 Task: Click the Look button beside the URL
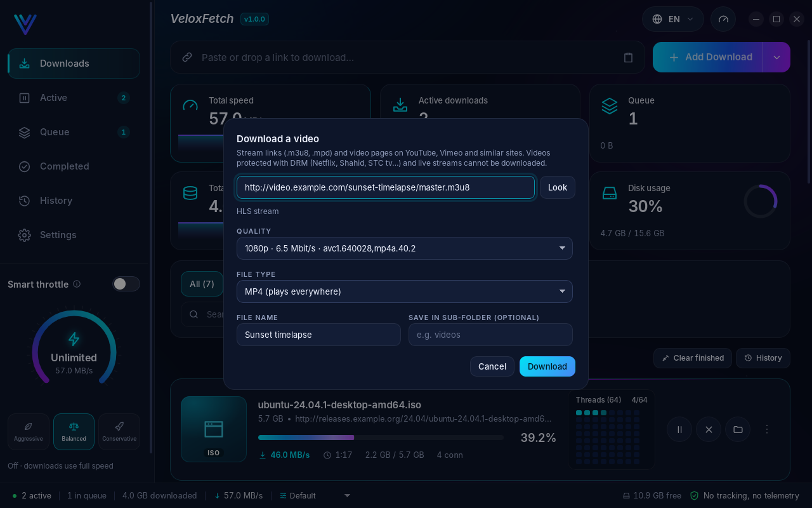click(558, 187)
